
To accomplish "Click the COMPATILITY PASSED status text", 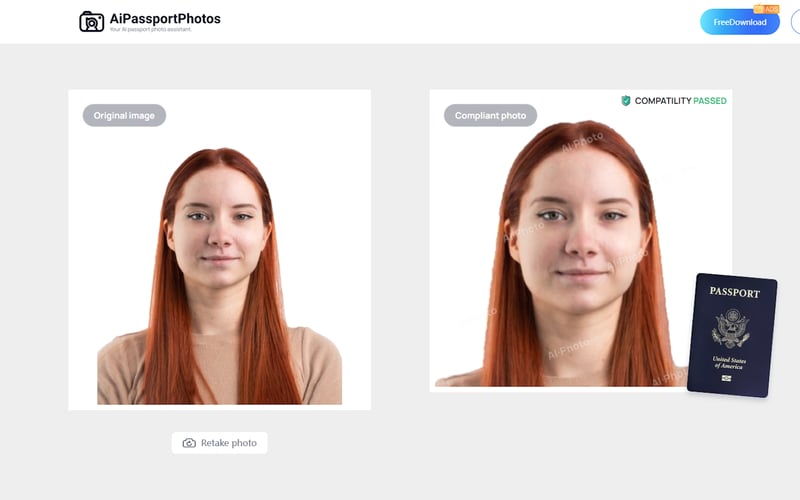I will tap(681, 101).
